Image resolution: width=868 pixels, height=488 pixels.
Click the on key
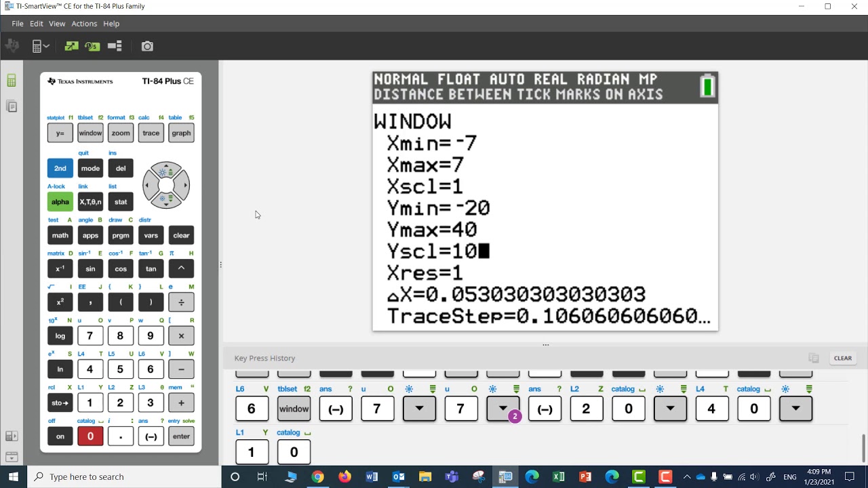[x=60, y=436]
